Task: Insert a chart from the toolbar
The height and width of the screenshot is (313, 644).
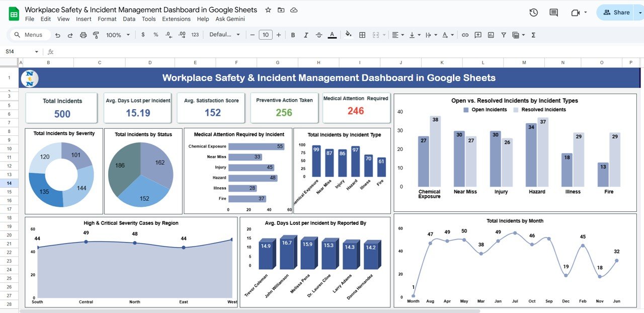Action: (x=491, y=35)
